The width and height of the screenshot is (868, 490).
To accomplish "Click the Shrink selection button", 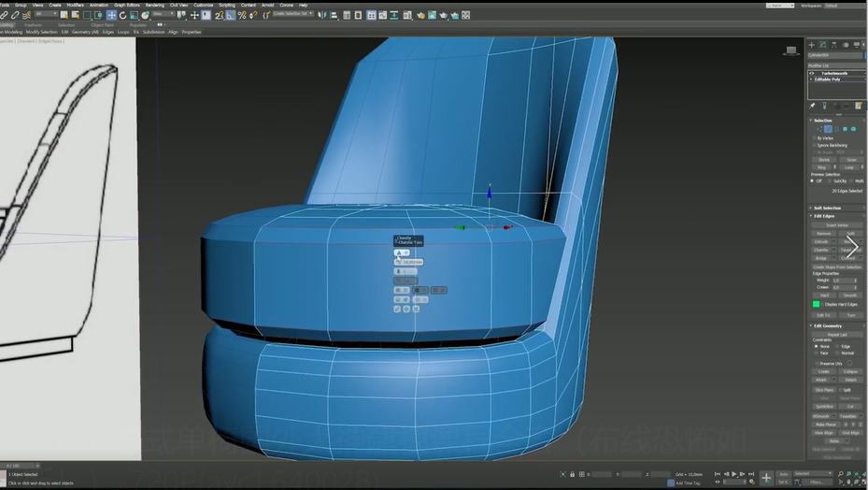I will click(x=824, y=160).
